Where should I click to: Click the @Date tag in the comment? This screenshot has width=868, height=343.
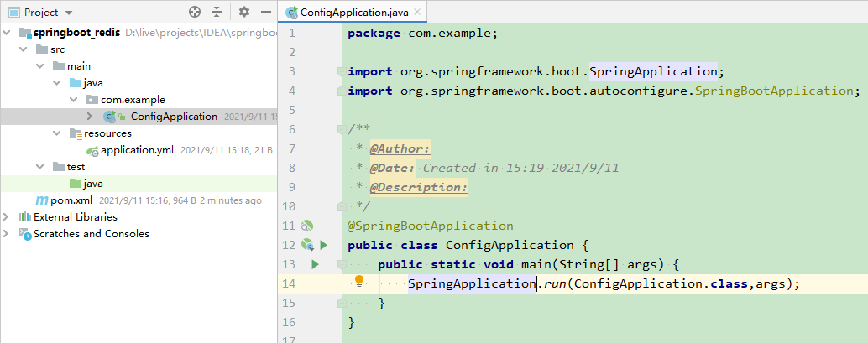tap(393, 168)
